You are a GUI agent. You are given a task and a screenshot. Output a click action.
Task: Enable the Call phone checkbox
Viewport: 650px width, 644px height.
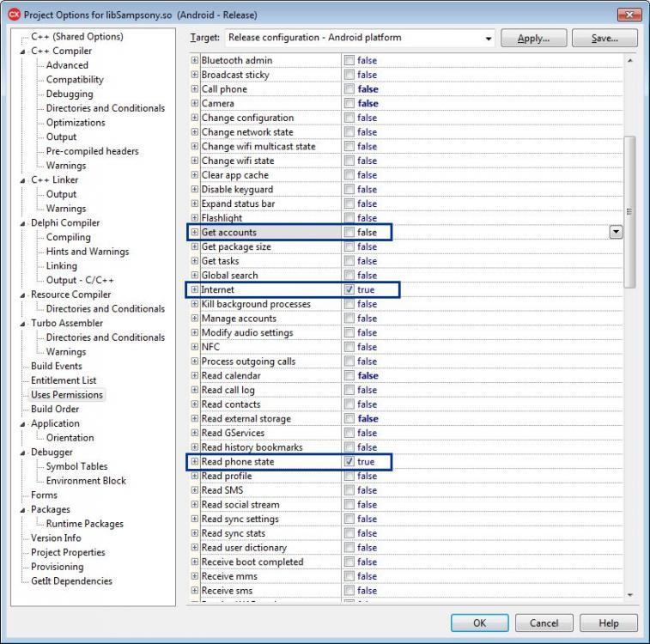tap(349, 88)
